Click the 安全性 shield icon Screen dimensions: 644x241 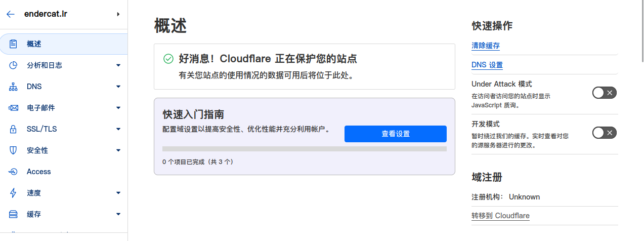pyautogui.click(x=14, y=150)
